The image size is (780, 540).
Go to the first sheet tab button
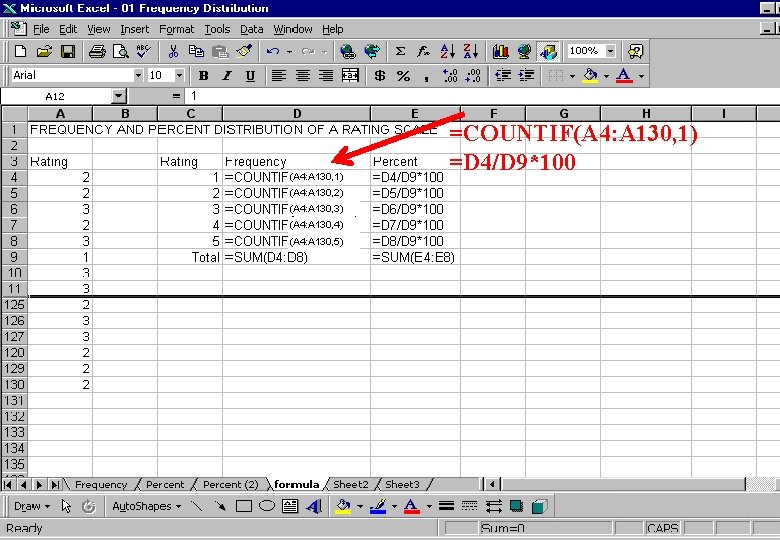[8, 484]
